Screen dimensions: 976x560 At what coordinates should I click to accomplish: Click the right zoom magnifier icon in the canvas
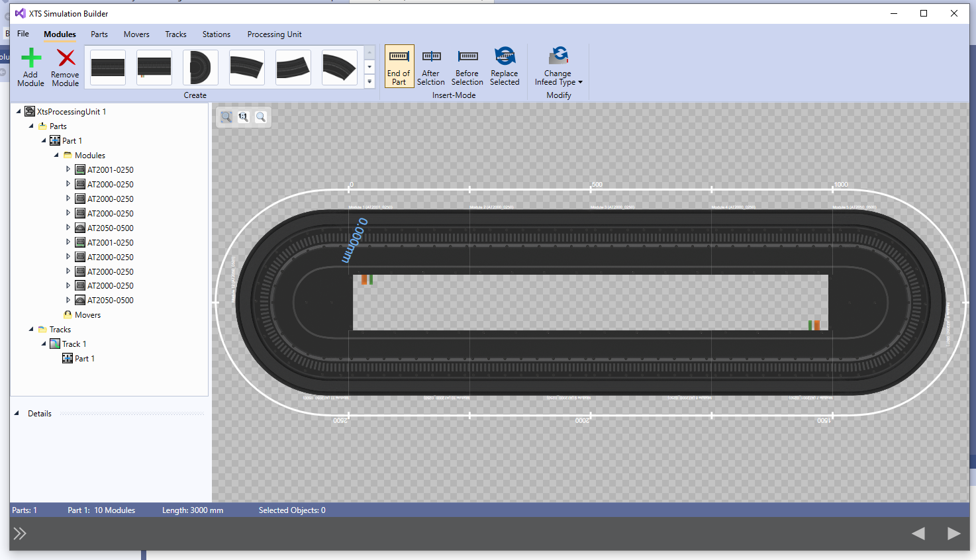(x=261, y=117)
